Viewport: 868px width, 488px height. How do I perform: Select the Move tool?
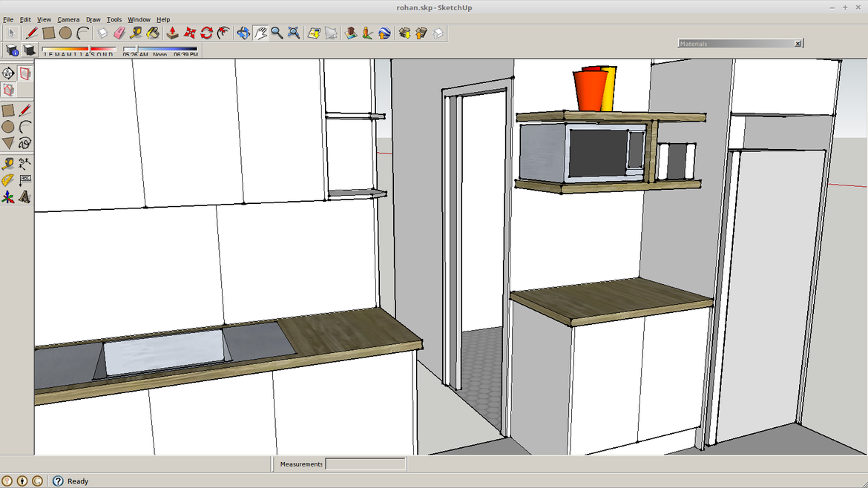(190, 33)
